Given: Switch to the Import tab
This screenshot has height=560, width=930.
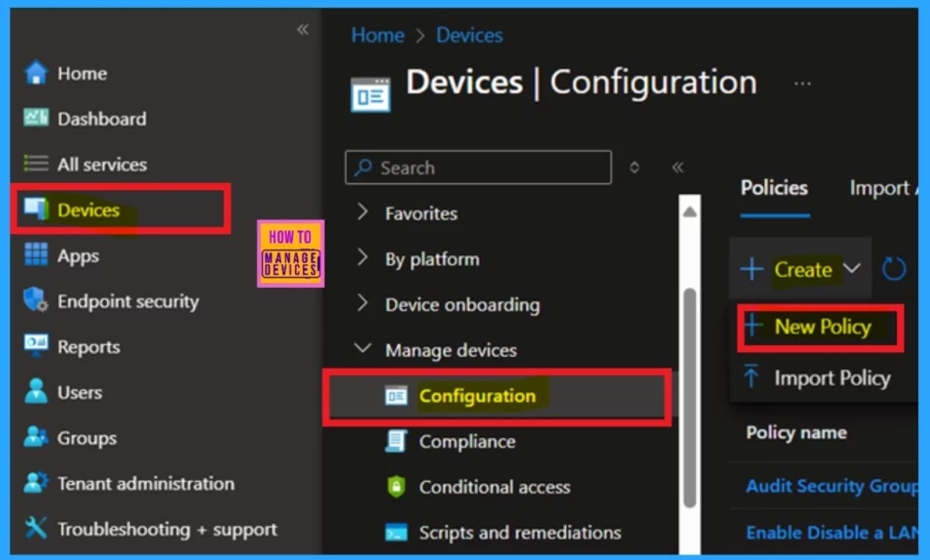Looking at the screenshot, I should click(x=883, y=188).
